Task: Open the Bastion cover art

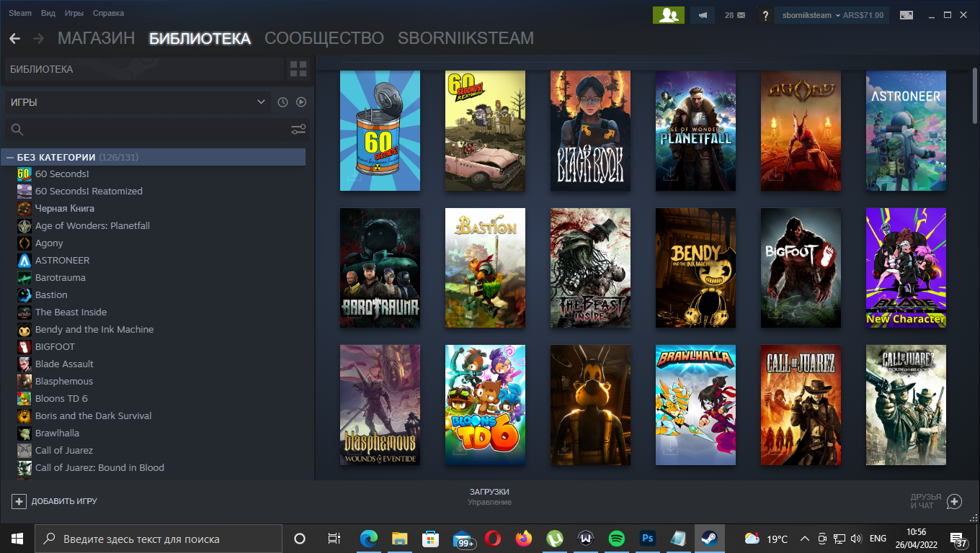Action: coord(485,268)
